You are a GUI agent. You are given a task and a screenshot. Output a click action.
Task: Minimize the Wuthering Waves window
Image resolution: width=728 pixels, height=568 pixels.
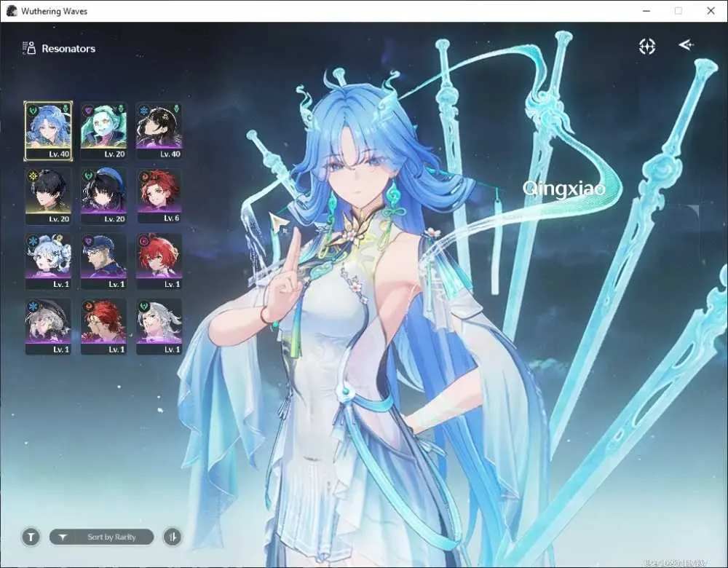(646, 11)
